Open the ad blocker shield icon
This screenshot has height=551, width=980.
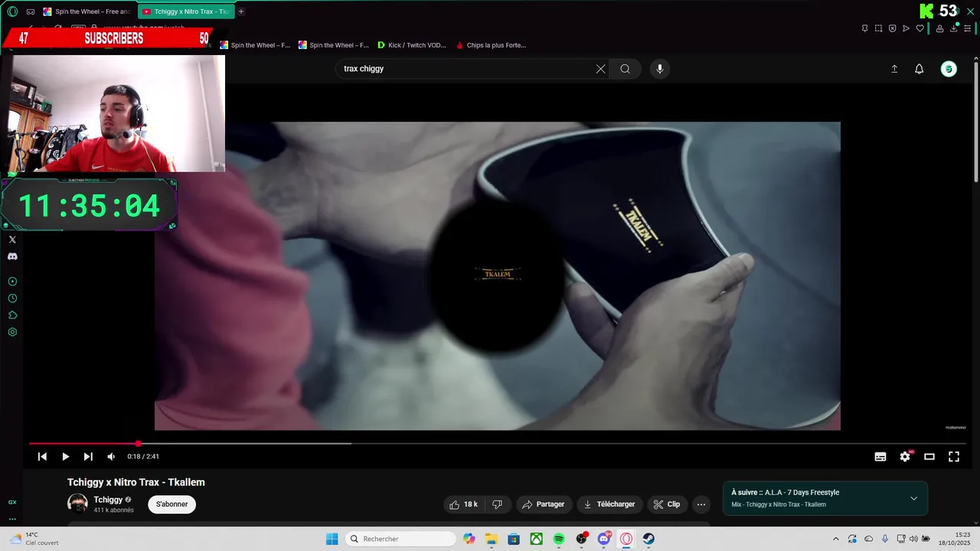[x=893, y=28]
